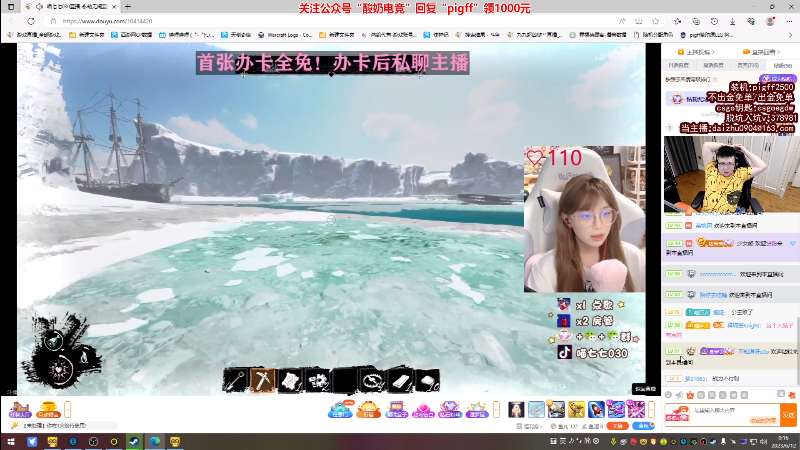The image size is (800, 450).
Task: Open the taskbar clock and date
Action: pos(783,442)
